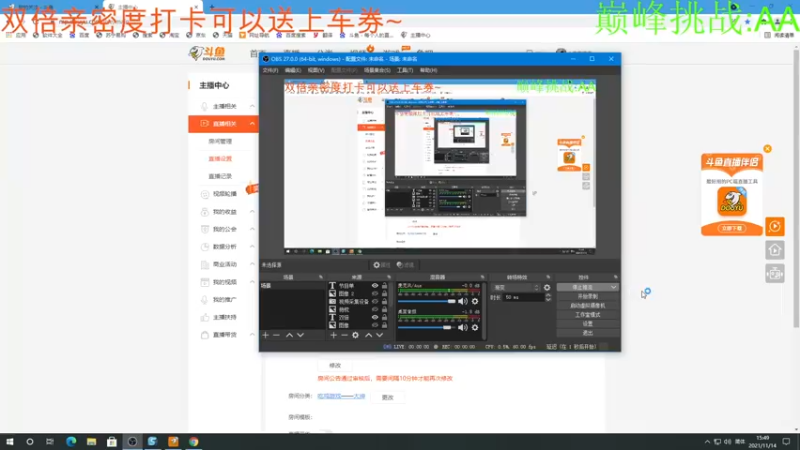
Task: Pop out the Controls dock panel
Action: tap(616, 277)
